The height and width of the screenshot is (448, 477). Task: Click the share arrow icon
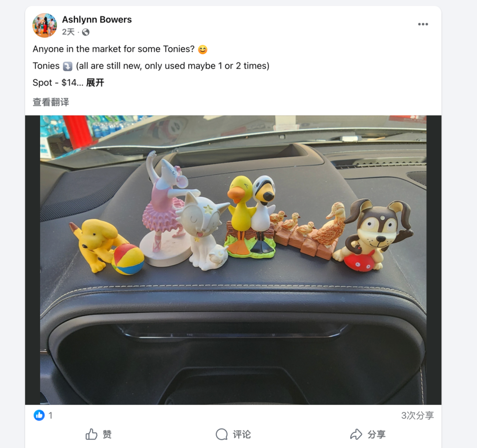click(x=356, y=434)
